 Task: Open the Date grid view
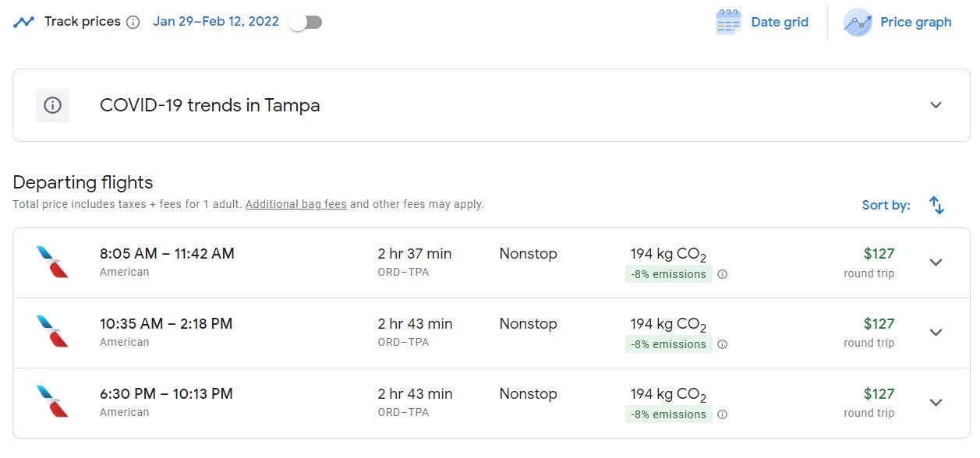tap(779, 22)
